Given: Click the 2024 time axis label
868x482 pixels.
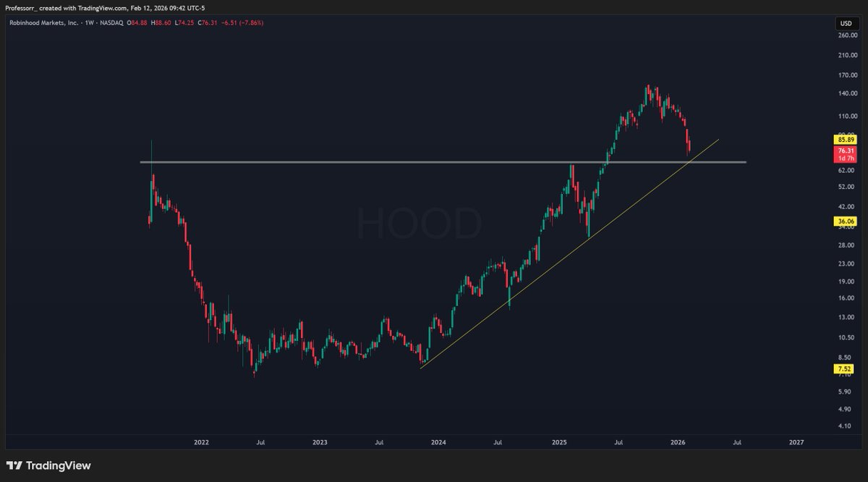Looking at the screenshot, I should pos(439,441).
